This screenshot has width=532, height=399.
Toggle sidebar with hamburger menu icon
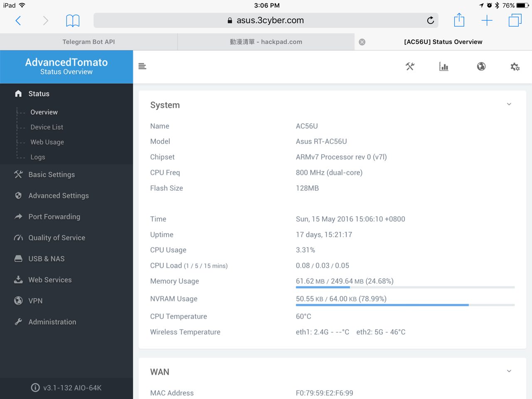(142, 66)
